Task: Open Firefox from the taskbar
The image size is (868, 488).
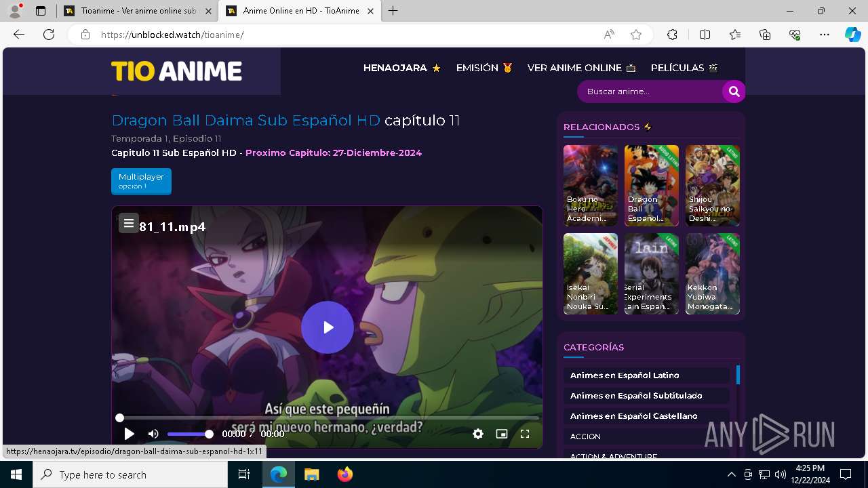Action: (x=345, y=474)
